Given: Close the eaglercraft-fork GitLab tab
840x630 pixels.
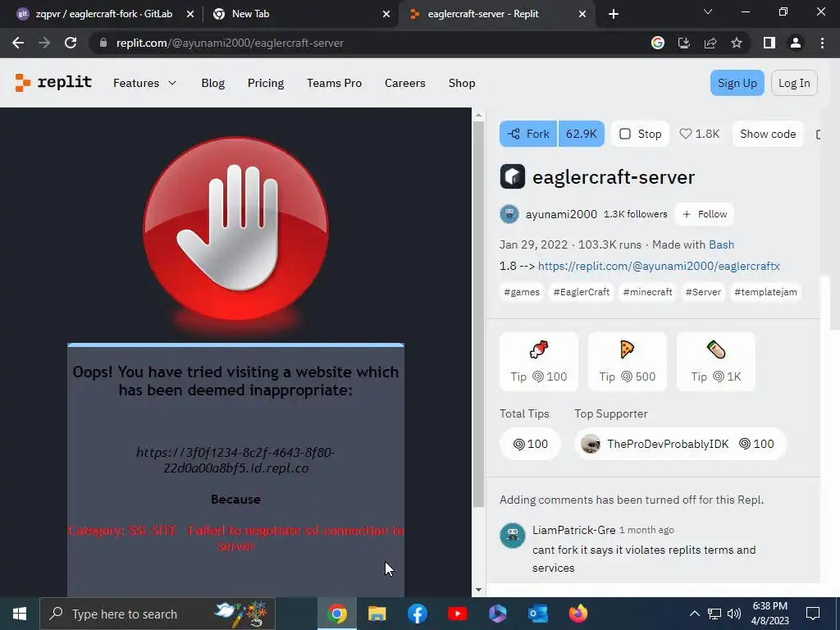Looking at the screenshot, I should coord(190,14).
